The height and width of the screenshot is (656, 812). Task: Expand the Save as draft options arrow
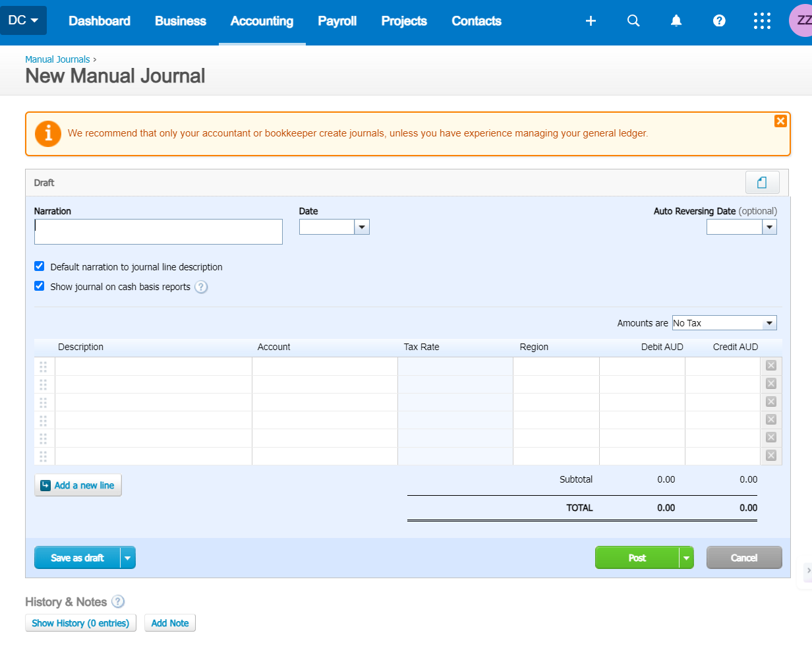tap(128, 558)
